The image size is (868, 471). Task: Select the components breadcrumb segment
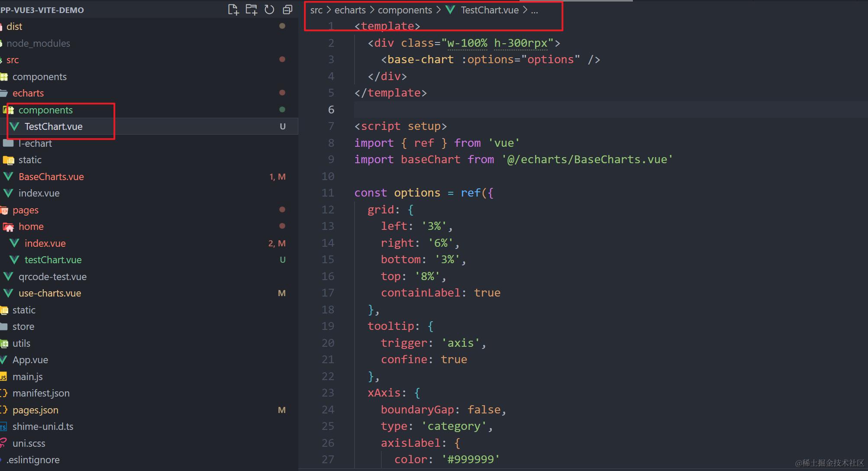(x=405, y=10)
